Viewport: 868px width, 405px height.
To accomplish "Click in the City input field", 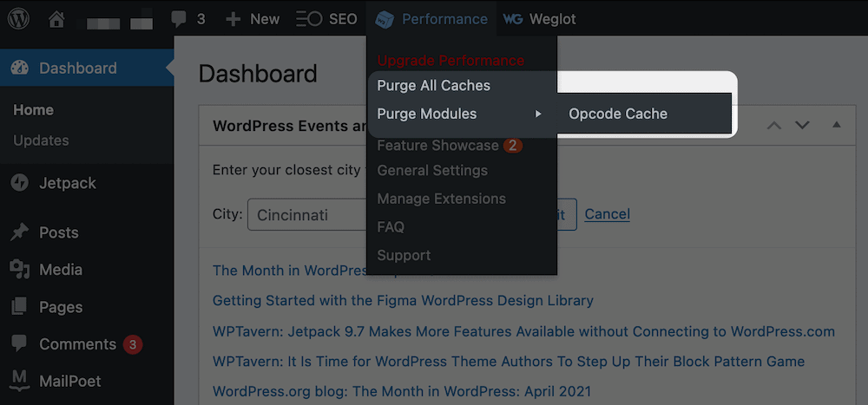I will point(304,215).
